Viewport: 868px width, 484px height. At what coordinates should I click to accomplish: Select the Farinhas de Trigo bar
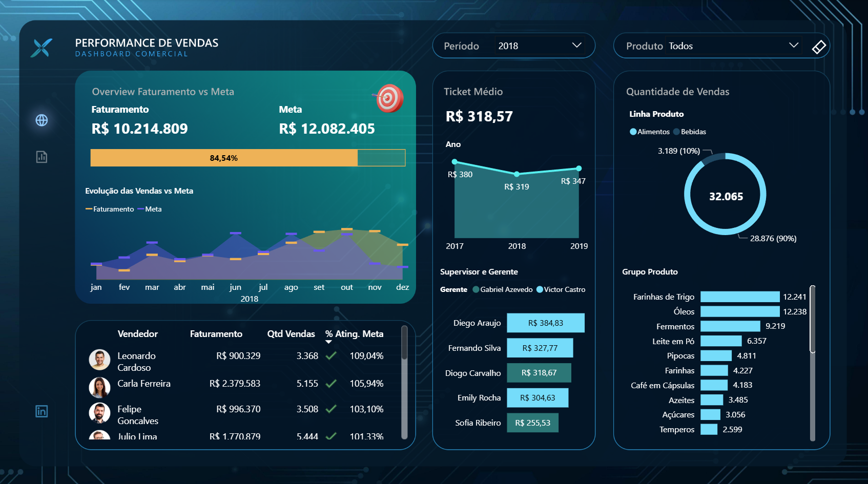(740, 297)
